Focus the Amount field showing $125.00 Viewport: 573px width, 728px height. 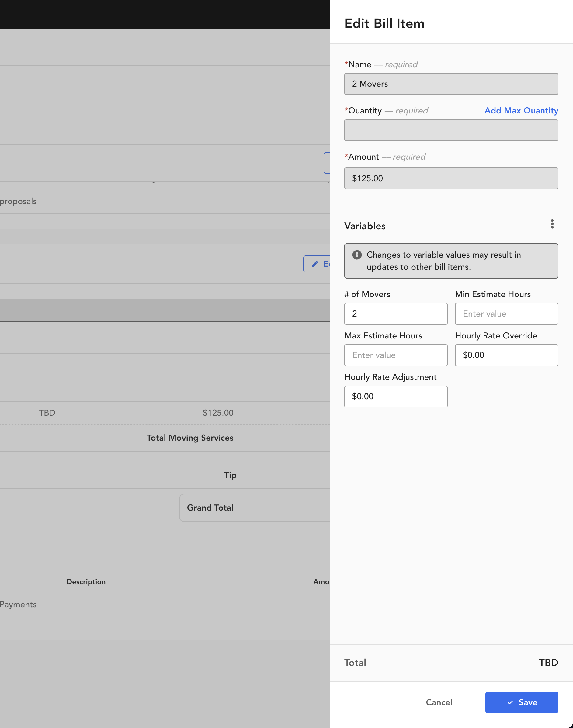click(451, 178)
